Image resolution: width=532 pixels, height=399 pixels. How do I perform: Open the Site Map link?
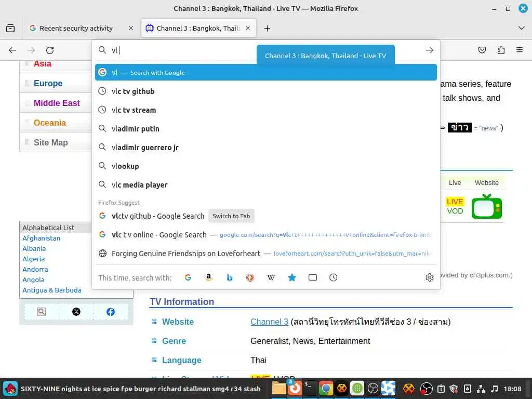(50, 142)
